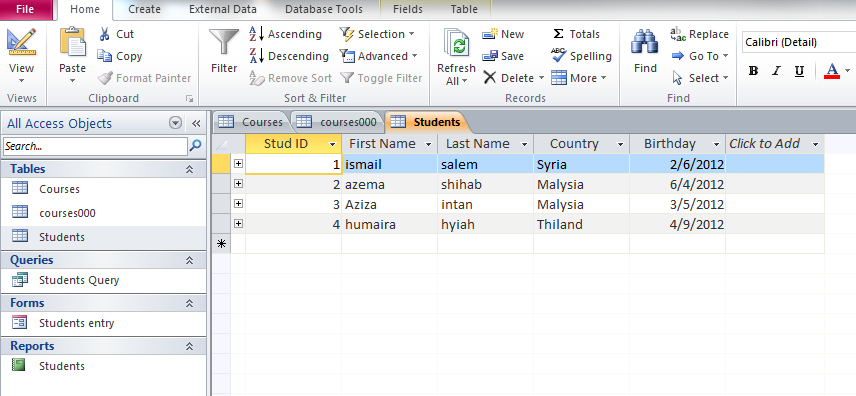The image size is (856, 396).
Task: Collapse the Tables group in navigation pane
Action: [x=189, y=169]
